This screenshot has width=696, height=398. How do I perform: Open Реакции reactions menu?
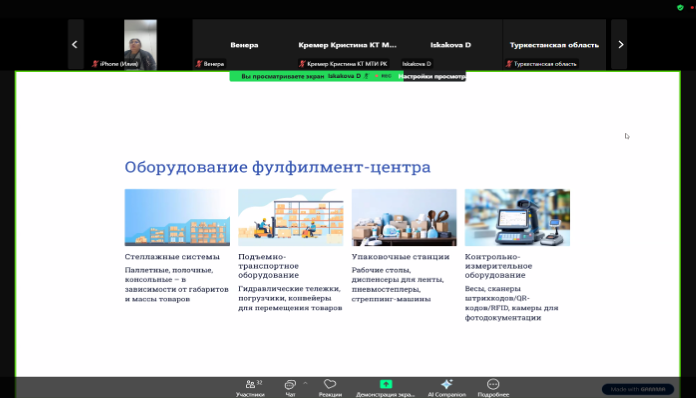tap(330, 388)
